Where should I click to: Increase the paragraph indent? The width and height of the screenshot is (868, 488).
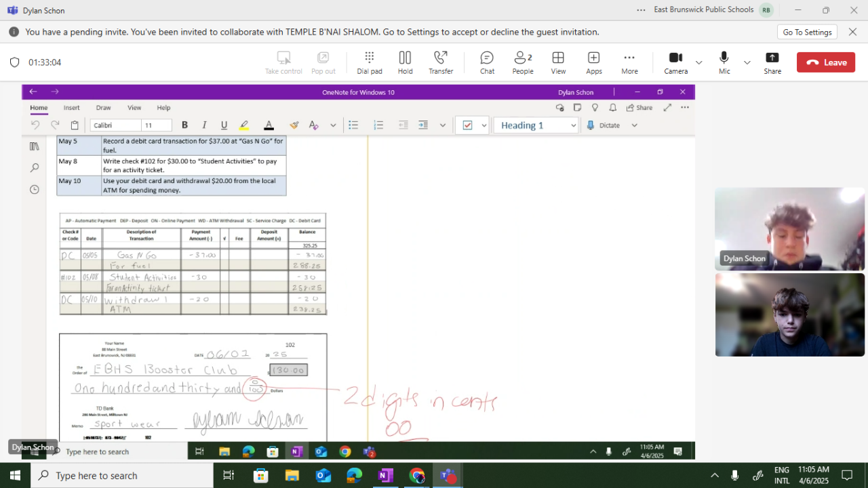tap(423, 125)
